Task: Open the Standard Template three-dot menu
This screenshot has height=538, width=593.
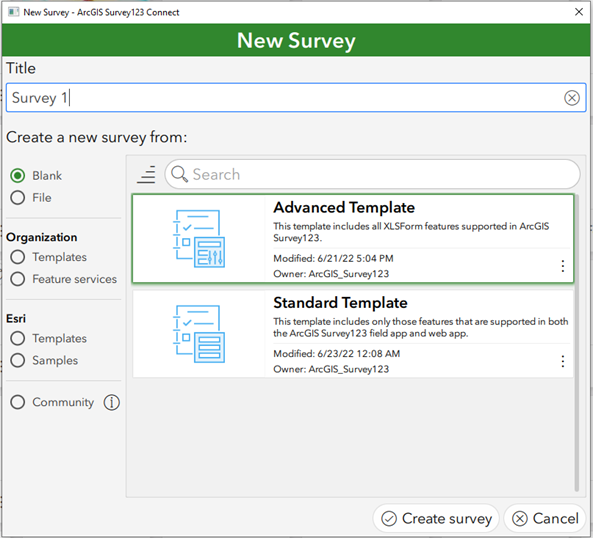Action: coord(562,361)
